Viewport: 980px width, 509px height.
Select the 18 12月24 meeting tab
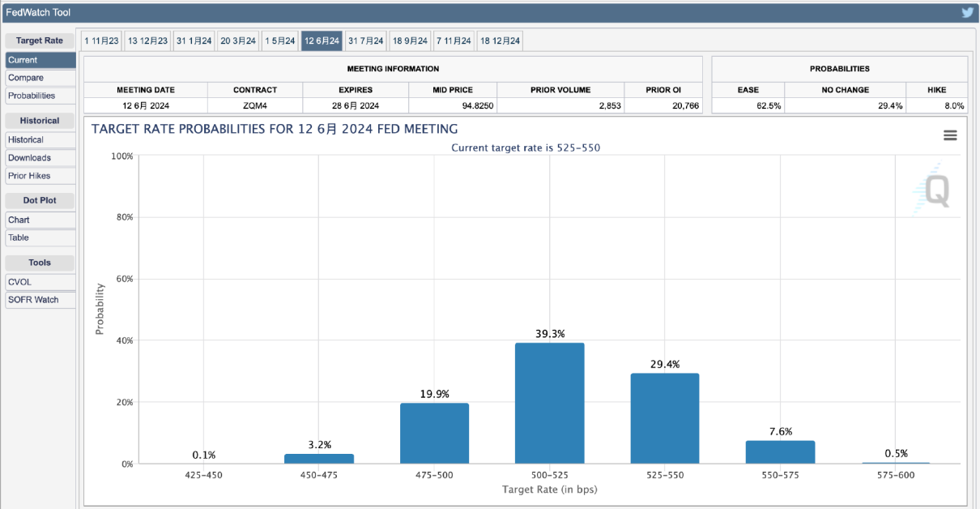500,41
